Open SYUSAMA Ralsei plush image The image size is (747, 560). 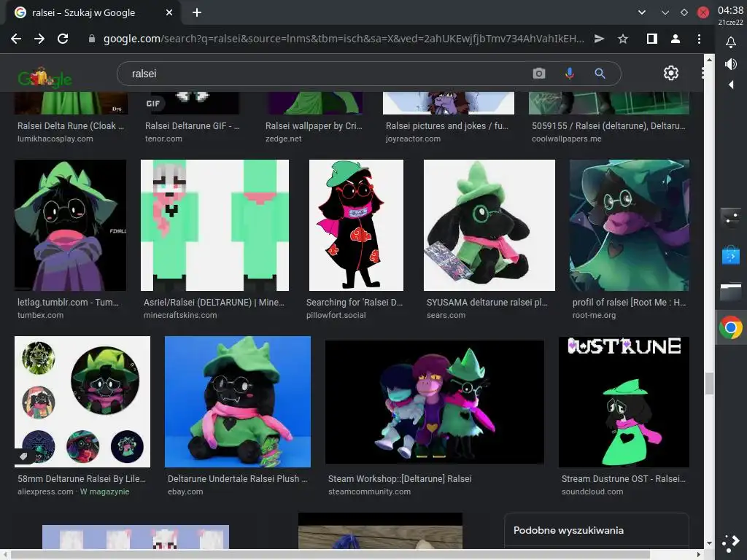[489, 225]
